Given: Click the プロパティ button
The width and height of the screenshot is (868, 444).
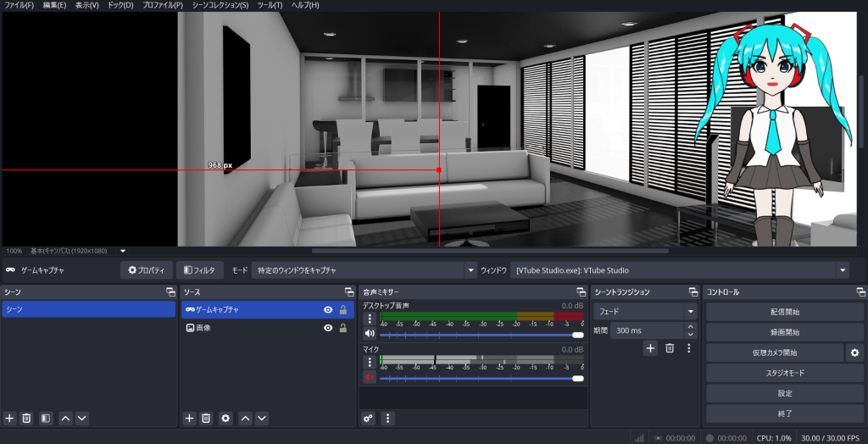Looking at the screenshot, I should click(x=147, y=270).
